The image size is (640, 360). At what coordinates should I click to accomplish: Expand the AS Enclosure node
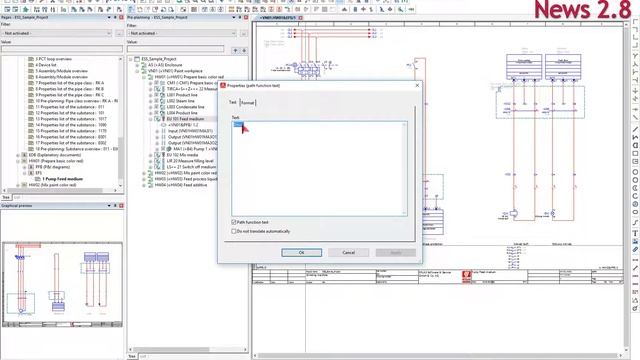pyautogui.click(x=137, y=65)
